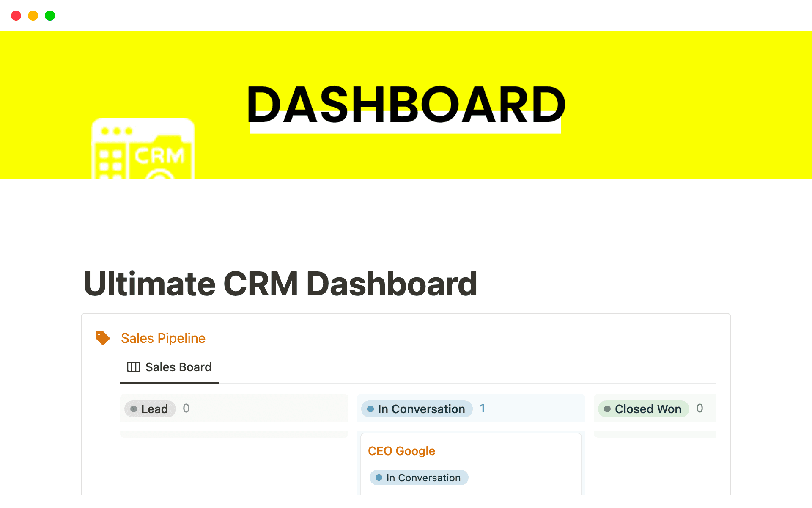This screenshot has width=812, height=508.
Task: Click the blue dot on CEO Google's status tag
Action: point(379,478)
